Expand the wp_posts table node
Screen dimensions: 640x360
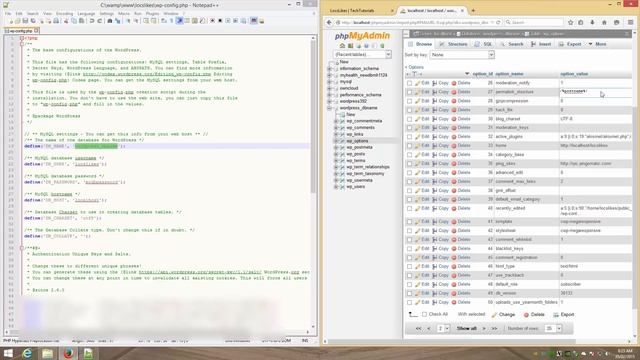[336, 154]
